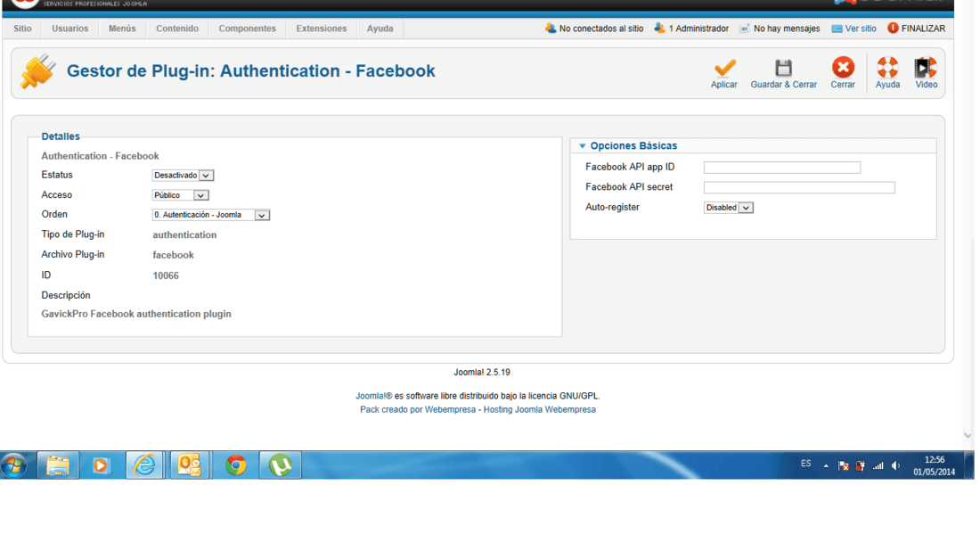The height and width of the screenshot is (551, 980).
Task: Click the volume speaker tray icon
Action: (895, 465)
